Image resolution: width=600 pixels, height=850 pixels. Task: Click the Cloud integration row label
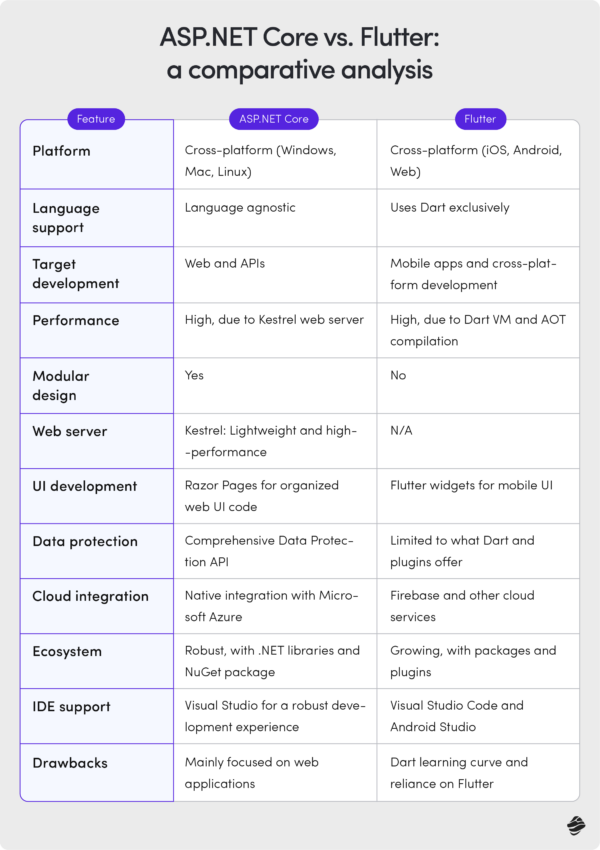(90, 596)
